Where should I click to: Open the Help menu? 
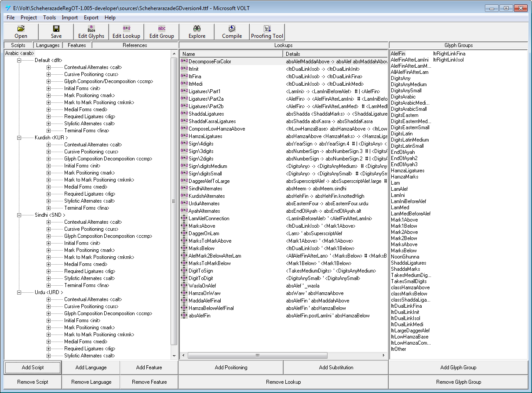point(110,18)
